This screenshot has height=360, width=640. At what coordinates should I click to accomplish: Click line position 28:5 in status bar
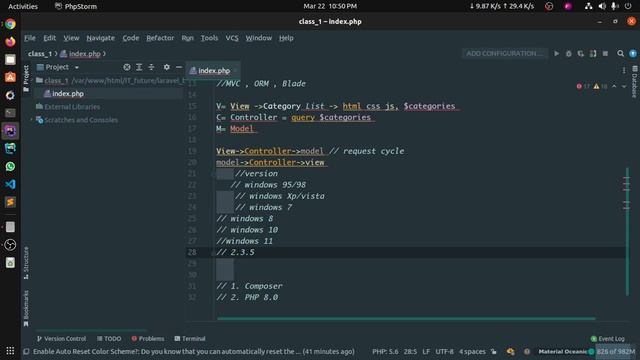(x=410, y=351)
